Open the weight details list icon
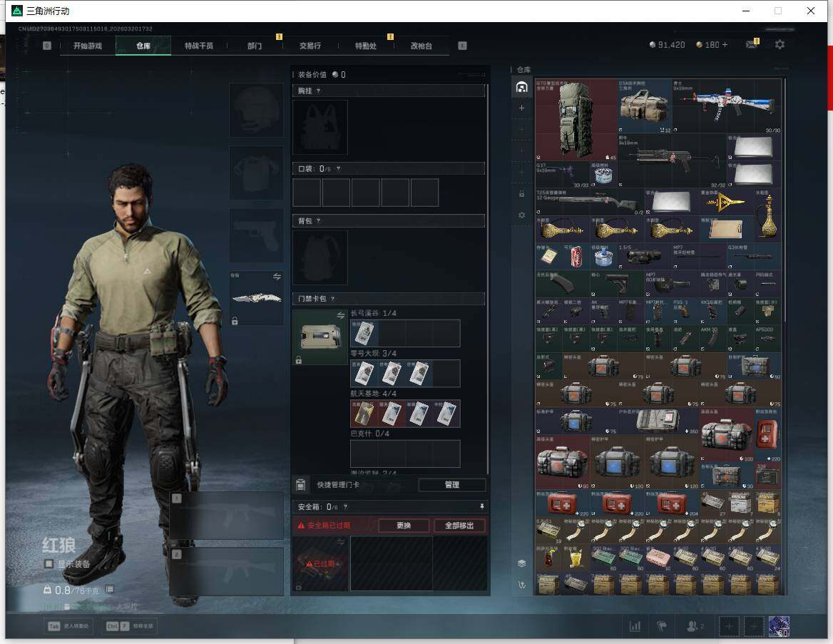 [109, 589]
